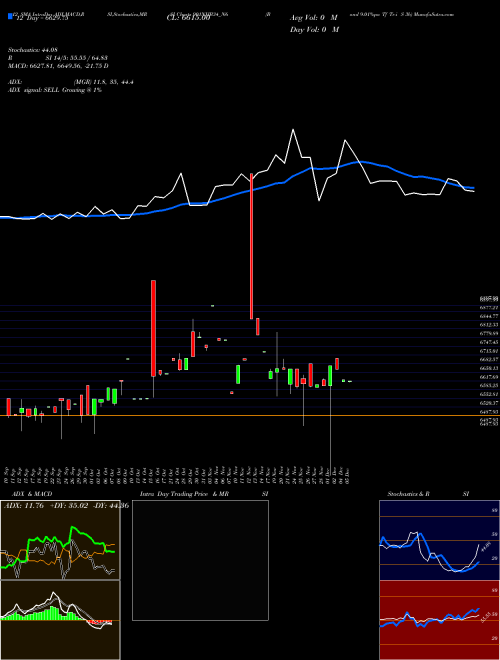The image size is (500, 660).
Task: Click the 6650.13 price axis label
Action: (489, 368)
